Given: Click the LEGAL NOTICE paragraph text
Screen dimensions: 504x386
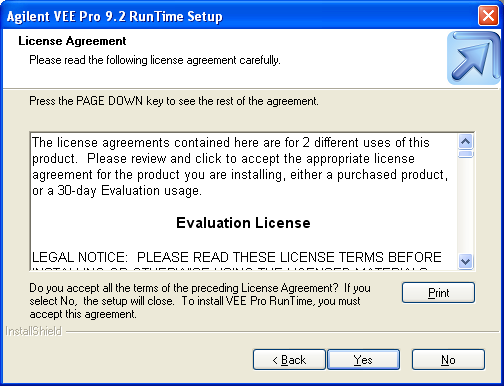Looking at the screenshot, I should pyautogui.click(x=237, y=257).
